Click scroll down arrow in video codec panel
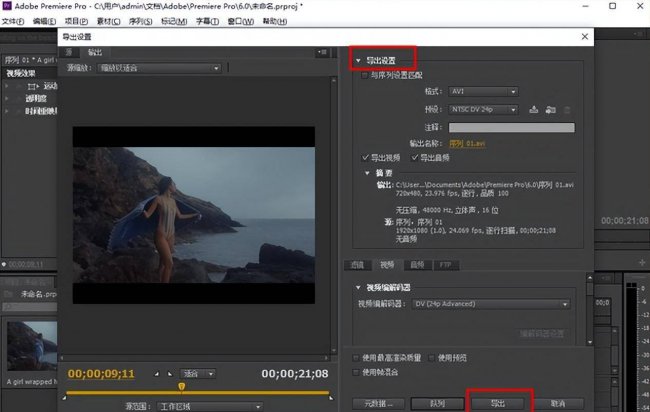 coord(589,342)
